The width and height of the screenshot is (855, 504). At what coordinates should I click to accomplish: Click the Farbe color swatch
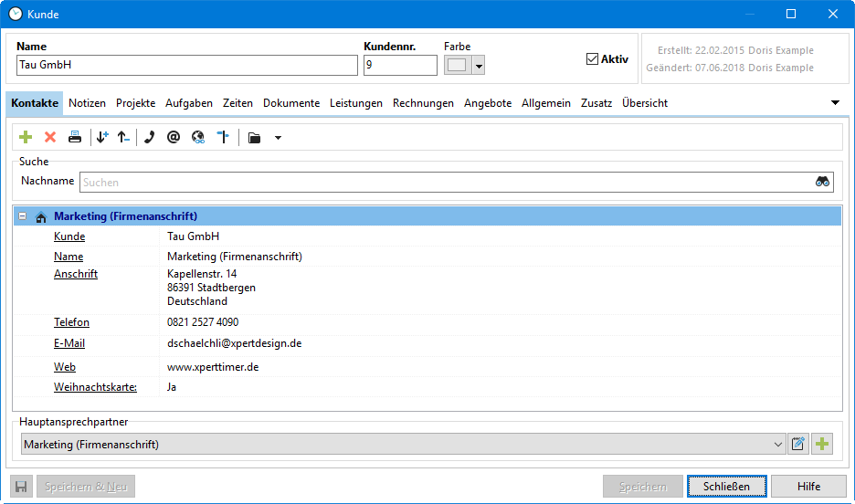[x=458, y=66]
